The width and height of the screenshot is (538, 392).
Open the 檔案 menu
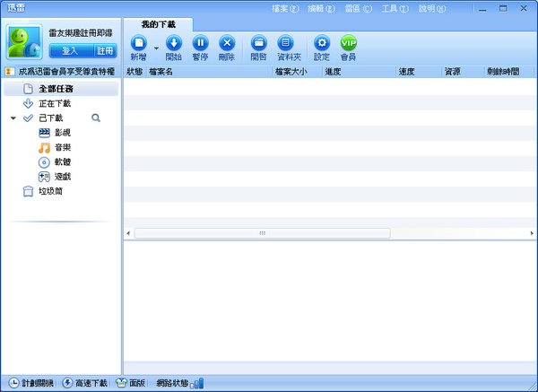pyautogui.click(x=285, y=9)
